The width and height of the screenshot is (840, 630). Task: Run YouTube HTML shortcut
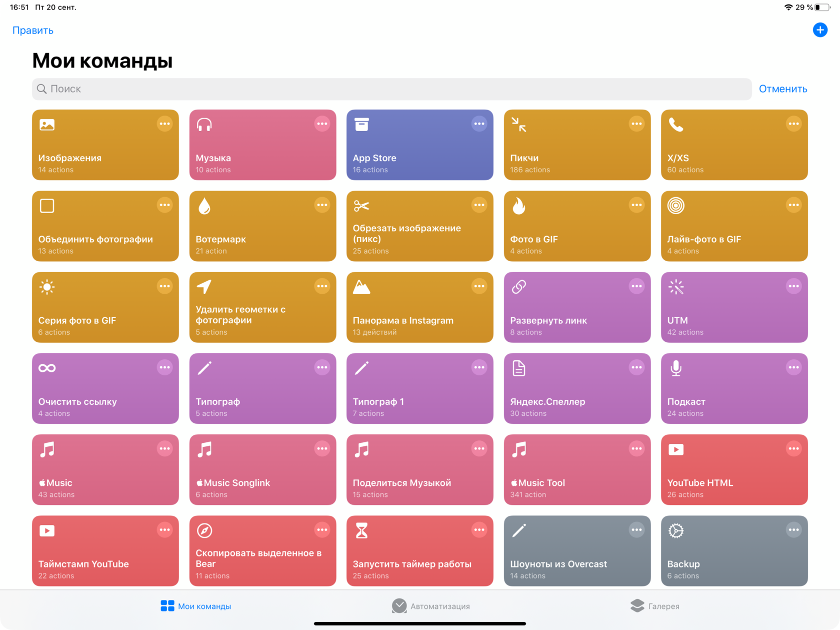point(734,470)
